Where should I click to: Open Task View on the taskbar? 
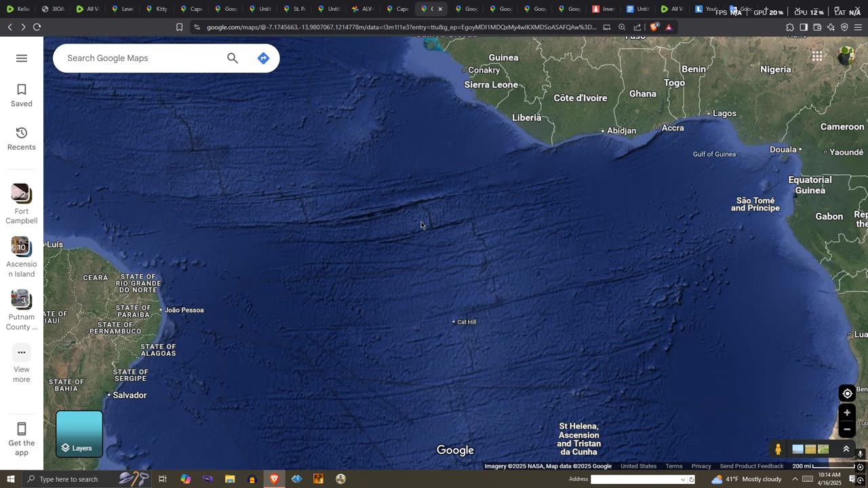pos(163,479)
